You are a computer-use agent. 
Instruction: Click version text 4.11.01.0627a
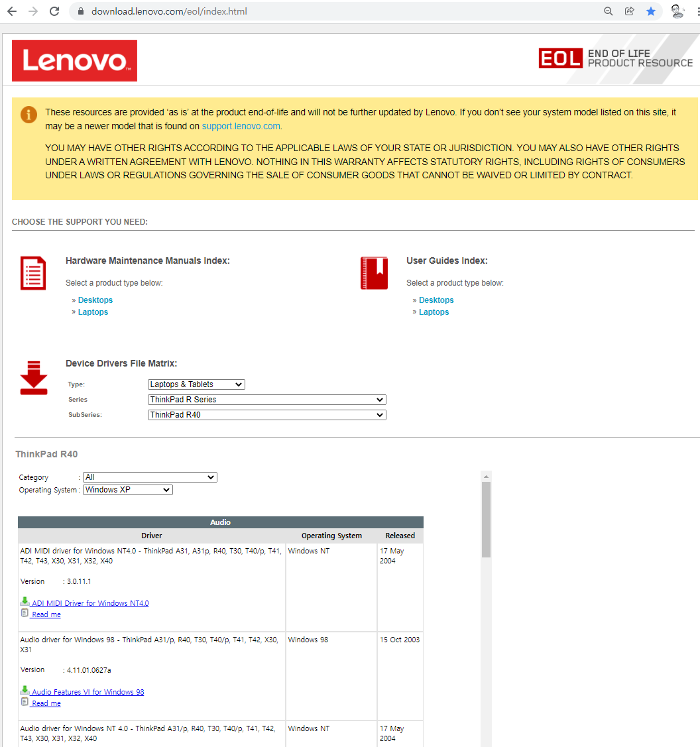[89, 670]
